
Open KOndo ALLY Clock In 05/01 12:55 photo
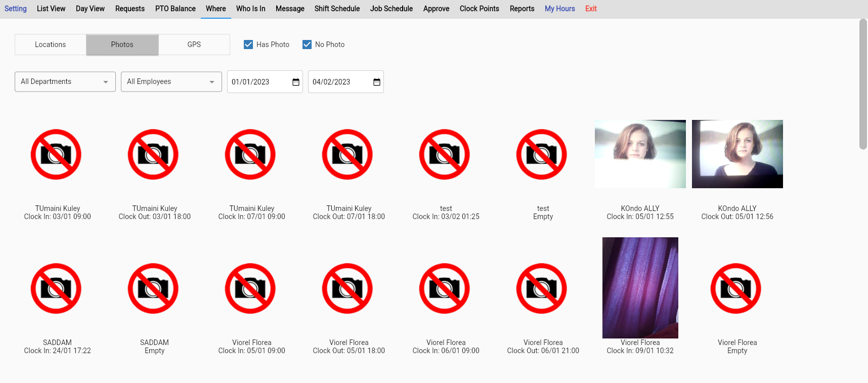tap(640, 154)
